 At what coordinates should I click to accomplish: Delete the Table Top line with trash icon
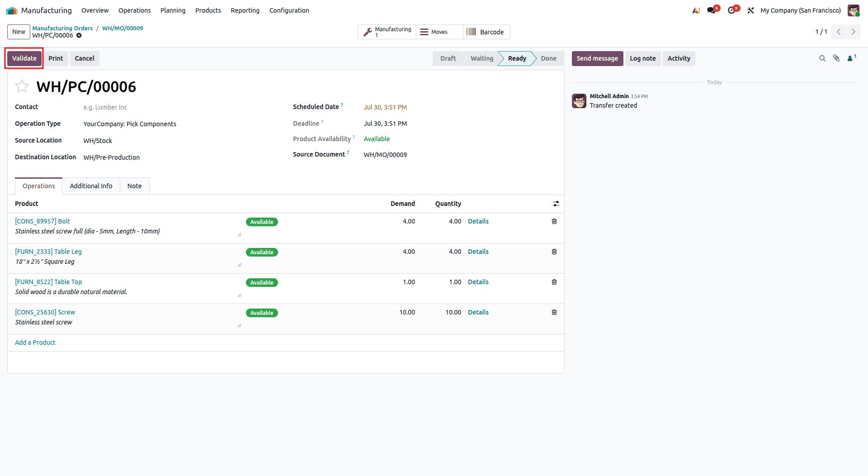tap(554, 282)
